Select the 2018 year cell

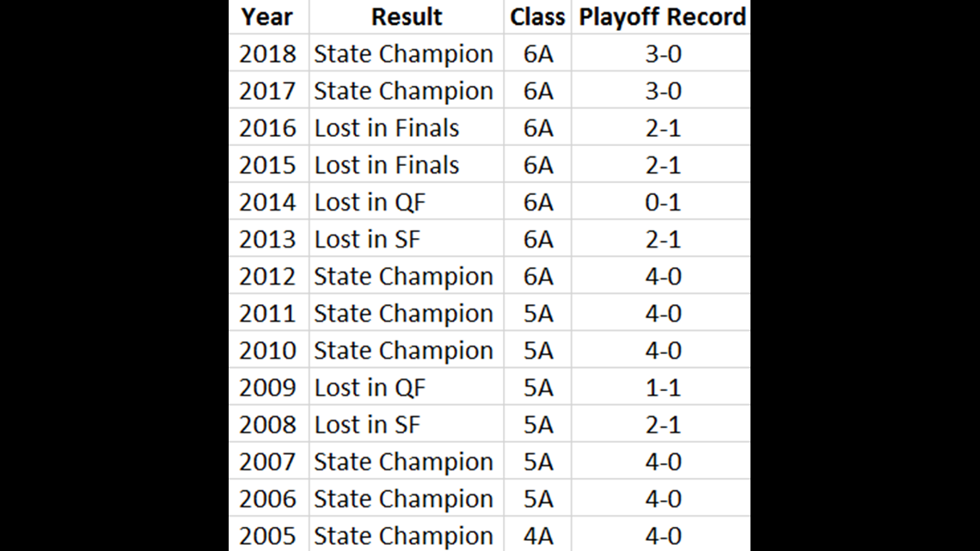[269, 53]
